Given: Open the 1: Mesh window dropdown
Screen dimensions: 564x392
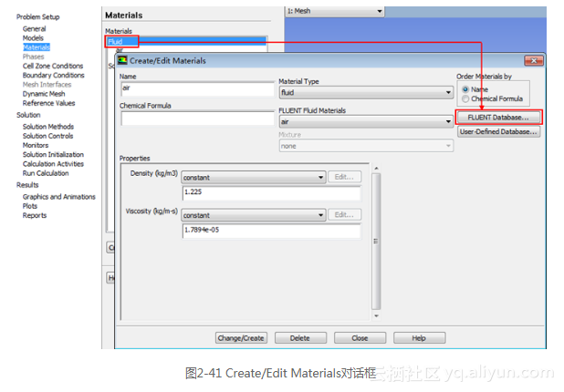Looking at the screenshot, I should pos(334,11).
